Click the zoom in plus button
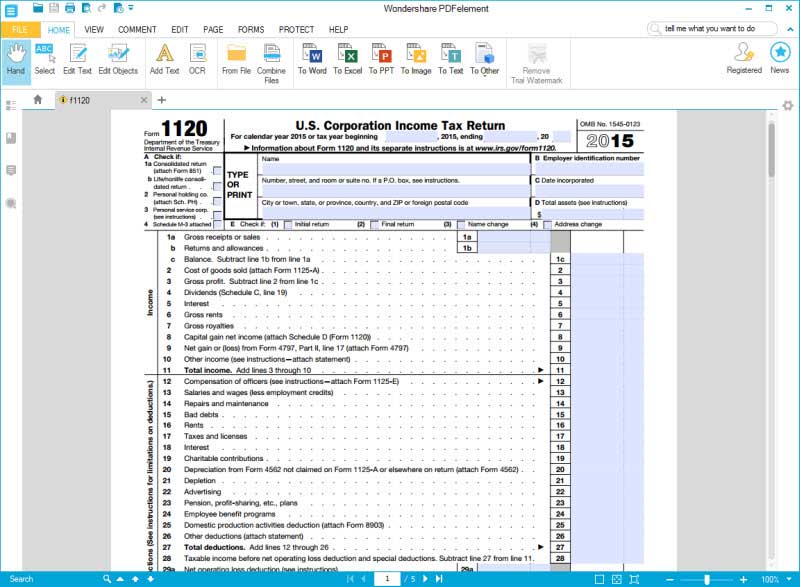 pos(743,579)
